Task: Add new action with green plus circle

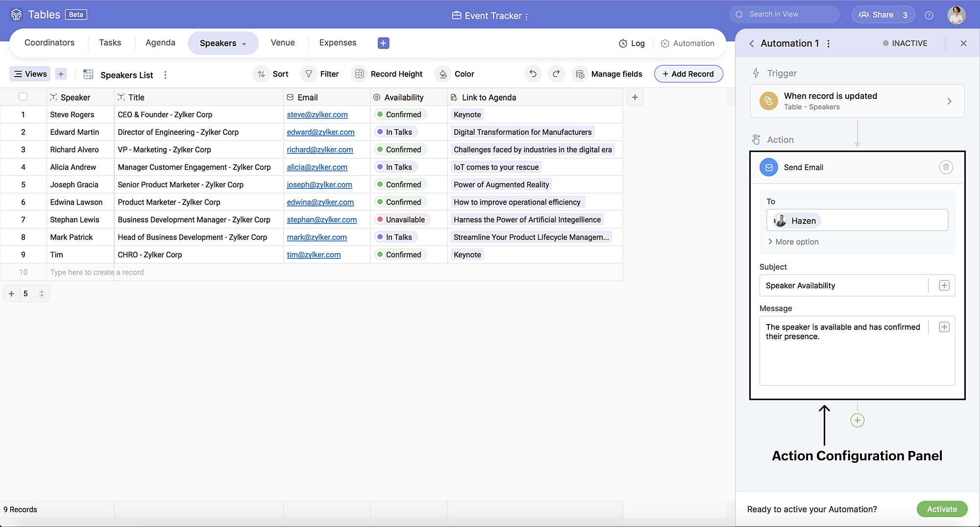Action: tap(857, 420)
